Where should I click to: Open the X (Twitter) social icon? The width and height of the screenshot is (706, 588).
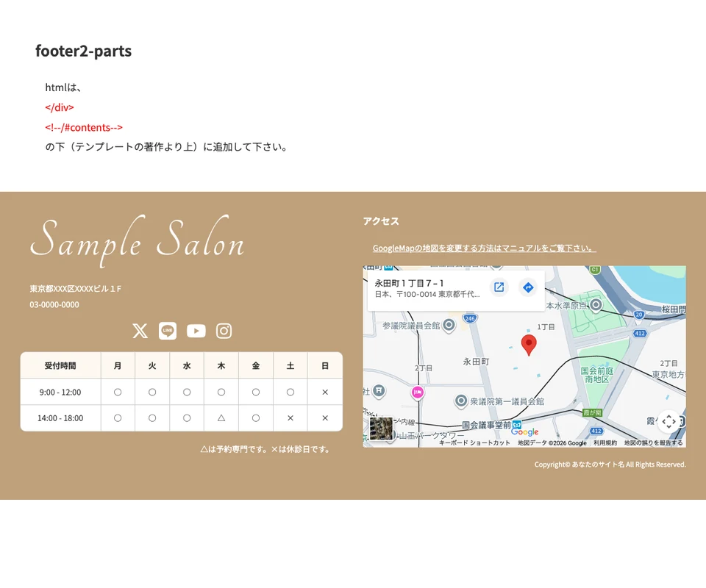click(140, 331)
